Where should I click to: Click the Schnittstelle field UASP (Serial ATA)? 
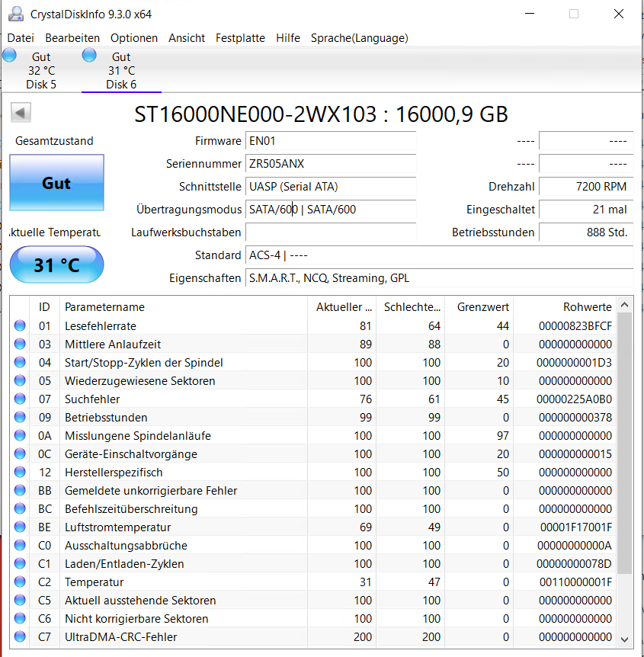[x=331, y=187]
